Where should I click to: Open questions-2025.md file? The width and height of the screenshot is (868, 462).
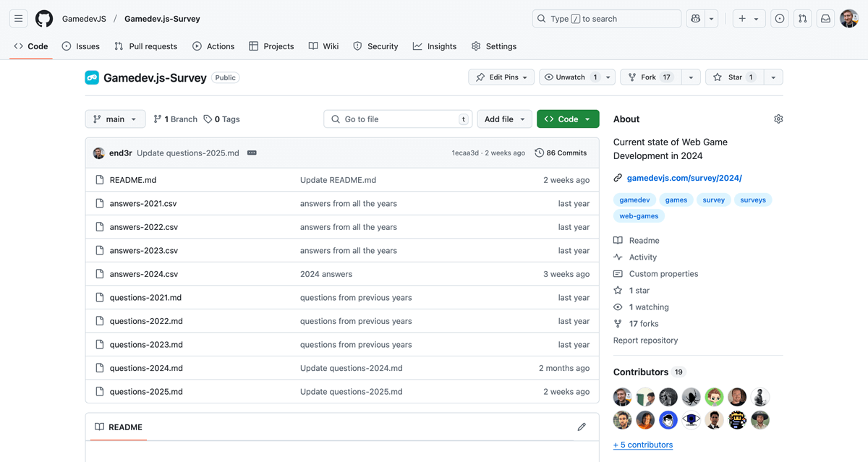146,392
